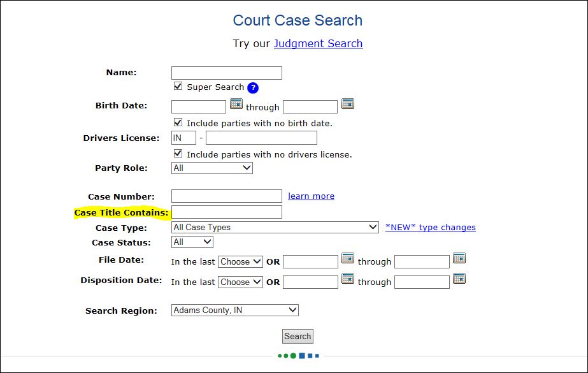This screenshot has width=588, height=373.
Task: Disable include parties with no birth date
Action: click(177, 122)
